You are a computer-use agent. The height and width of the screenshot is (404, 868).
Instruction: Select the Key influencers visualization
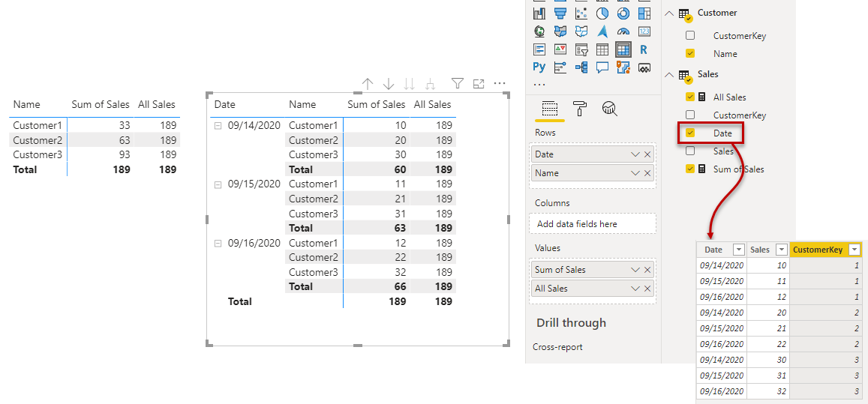coord(560,67)
